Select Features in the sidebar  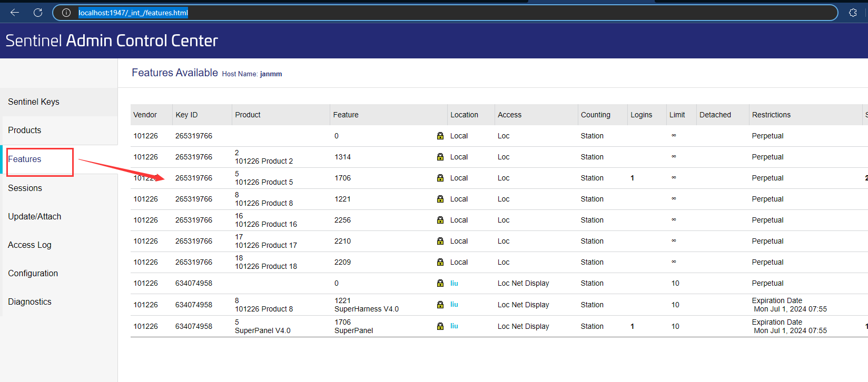[25, 159]
